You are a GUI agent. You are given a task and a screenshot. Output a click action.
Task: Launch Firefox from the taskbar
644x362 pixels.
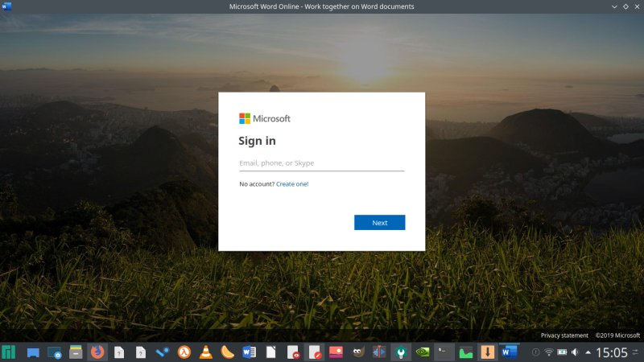pyautogui.click(x=97, y=352)
